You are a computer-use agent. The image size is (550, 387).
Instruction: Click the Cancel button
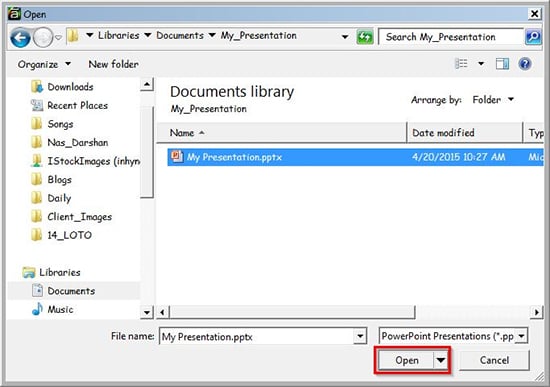click(x=494, y=360)
